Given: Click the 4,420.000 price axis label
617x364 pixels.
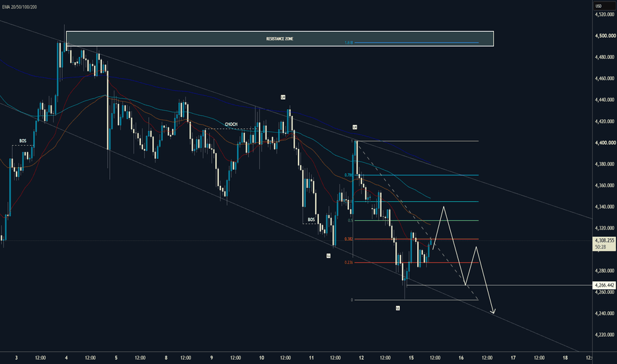Looking at the screenshot, I should 605,121.
